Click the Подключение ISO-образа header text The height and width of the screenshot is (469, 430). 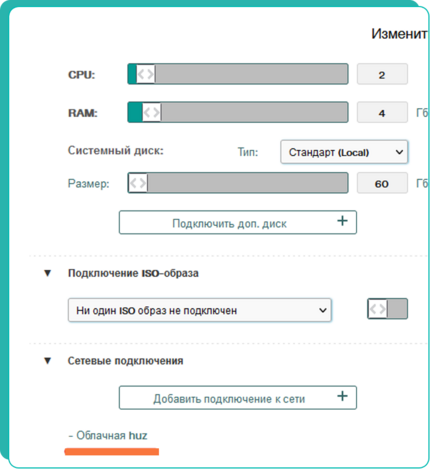click(133, 273)
